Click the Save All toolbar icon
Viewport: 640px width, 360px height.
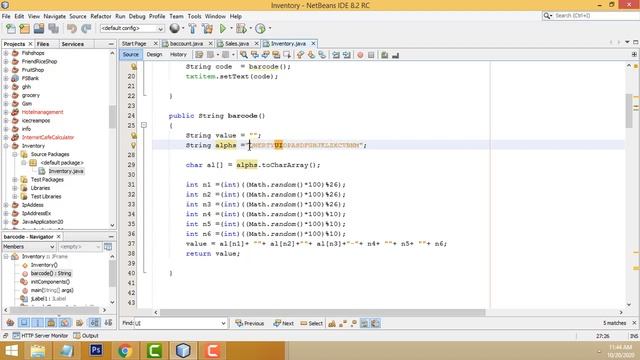point(53,29)
